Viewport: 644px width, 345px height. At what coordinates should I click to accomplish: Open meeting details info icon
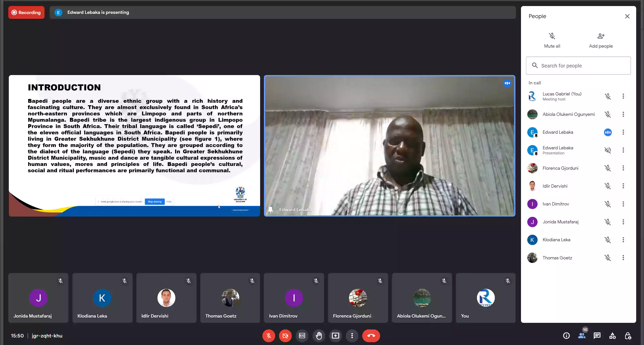(566, 336)
